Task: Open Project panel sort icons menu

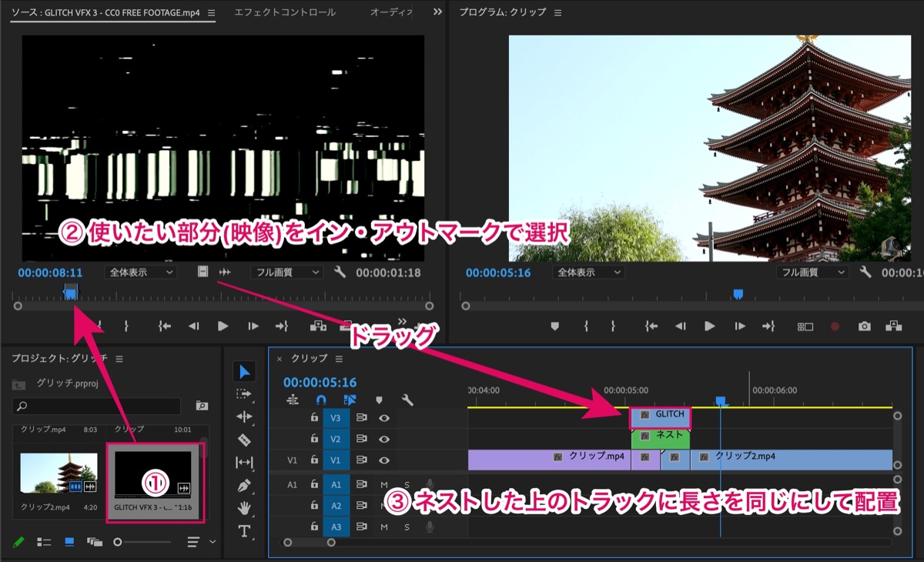Action: pos(193,542)
